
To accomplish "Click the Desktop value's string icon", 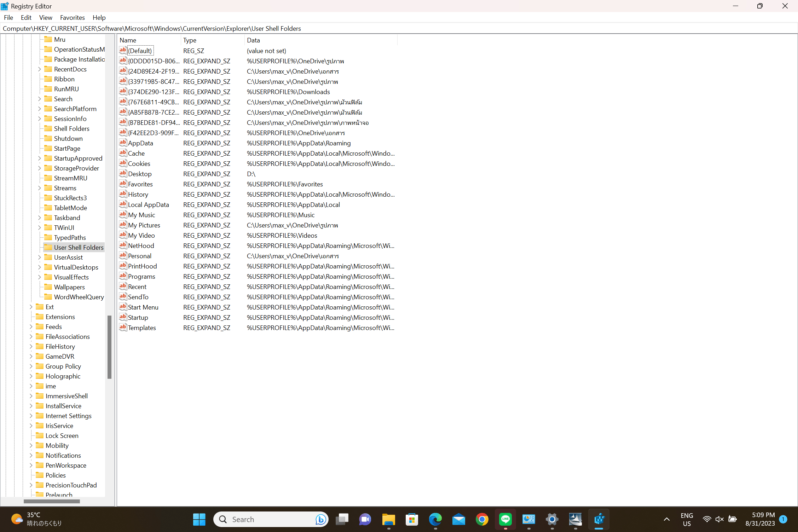I will click(123, 174).
